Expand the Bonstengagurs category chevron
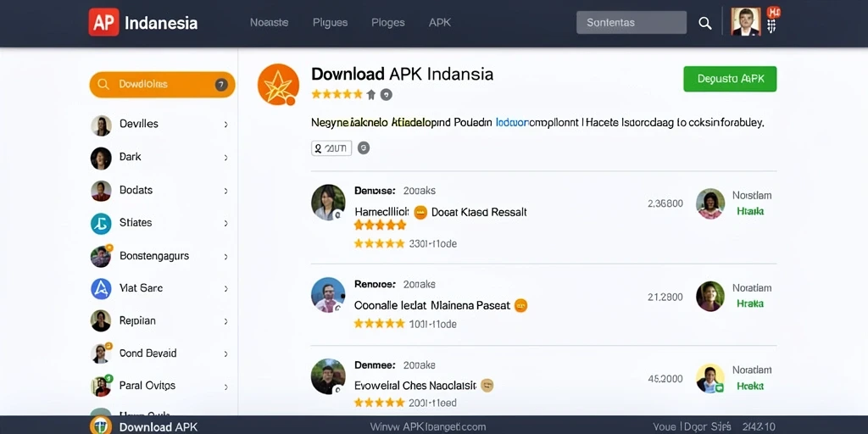The height and width of the screenshot is (434, 868). point(225,257)
